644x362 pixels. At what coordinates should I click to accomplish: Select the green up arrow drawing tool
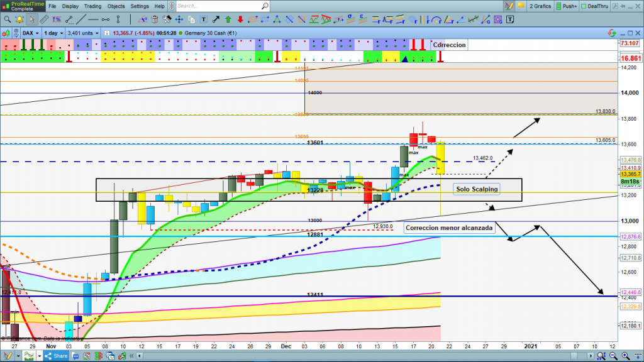coord(227,19)
